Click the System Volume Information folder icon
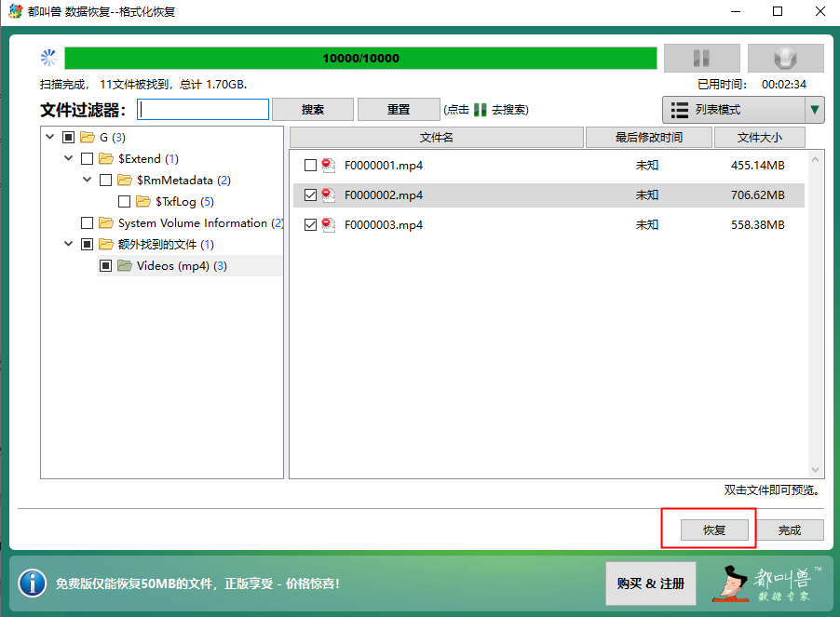This screenshot has width=840, height=617. pos(106,223)
